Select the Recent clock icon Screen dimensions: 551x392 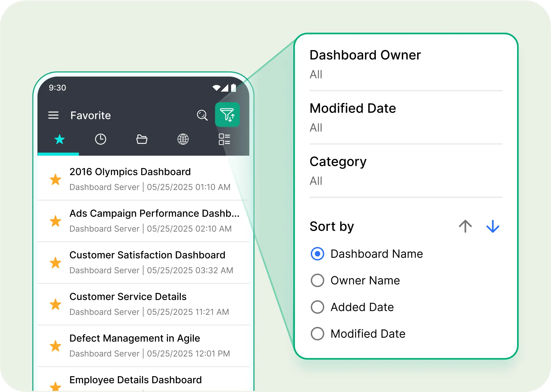(101, 139)
